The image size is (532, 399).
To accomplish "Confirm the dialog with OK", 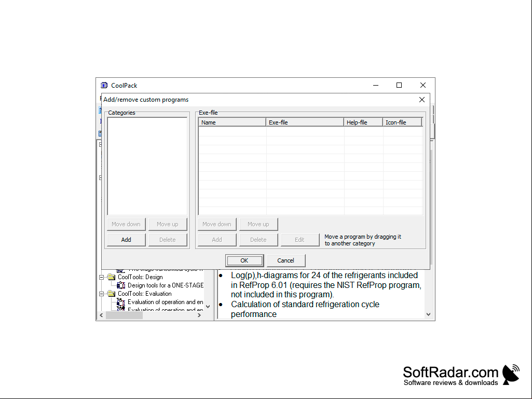I will tap(244, 260).
